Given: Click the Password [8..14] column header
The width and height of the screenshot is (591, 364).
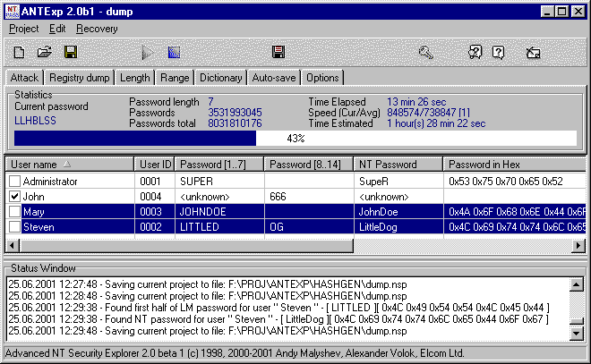Looking at the screenshot, I should point(309,165).
